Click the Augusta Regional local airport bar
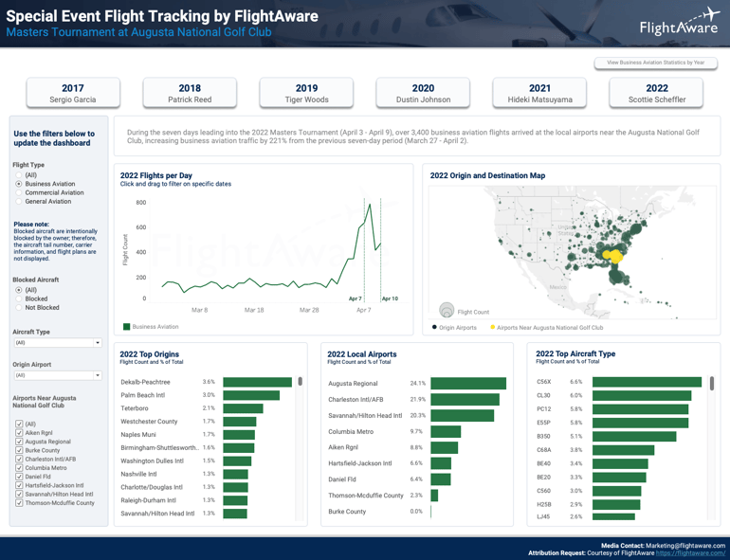The height and width of the screenshot is (560, 730). [468, 384]
